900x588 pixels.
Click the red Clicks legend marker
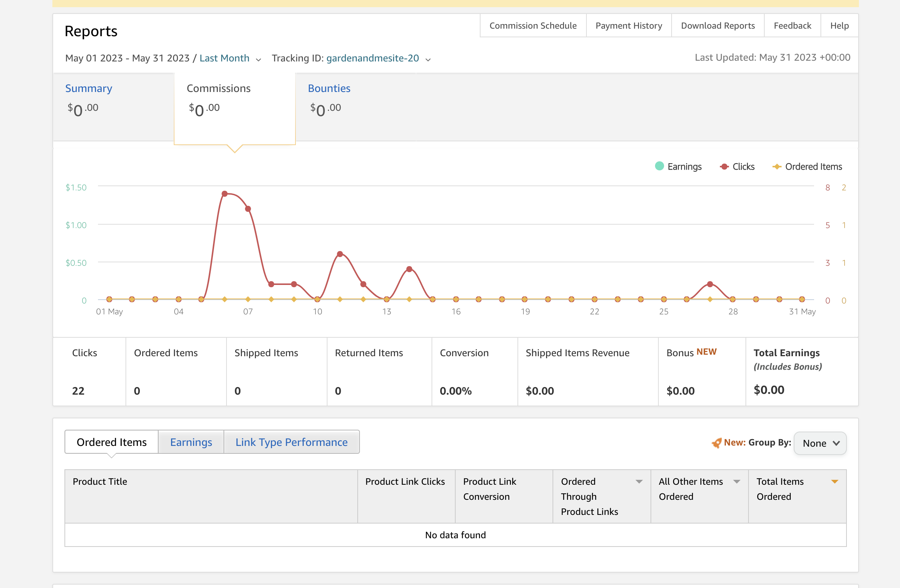[x=724, y=167]
